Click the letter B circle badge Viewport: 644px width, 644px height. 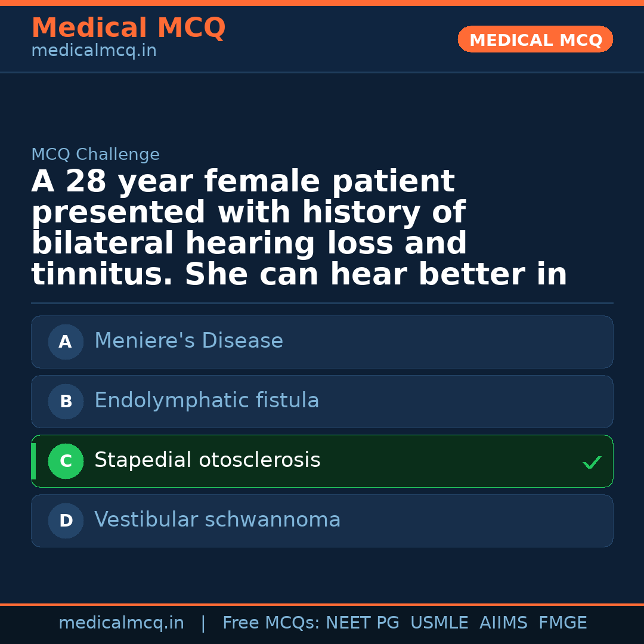(66, 401)
